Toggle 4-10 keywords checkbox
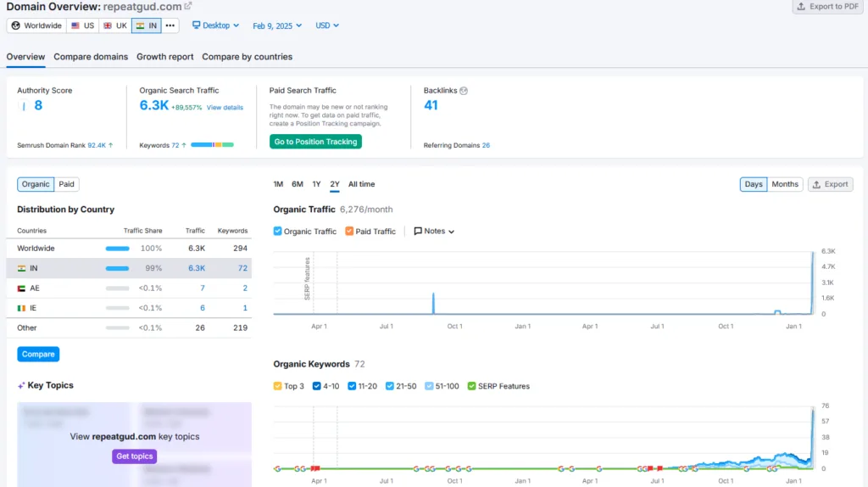The image size is (868, 487). coord(317,385)
